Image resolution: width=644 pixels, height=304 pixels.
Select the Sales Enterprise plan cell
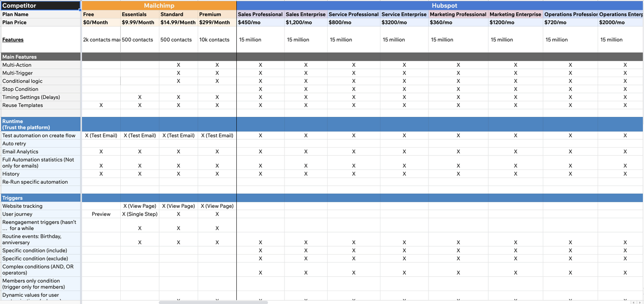[306, 14]
